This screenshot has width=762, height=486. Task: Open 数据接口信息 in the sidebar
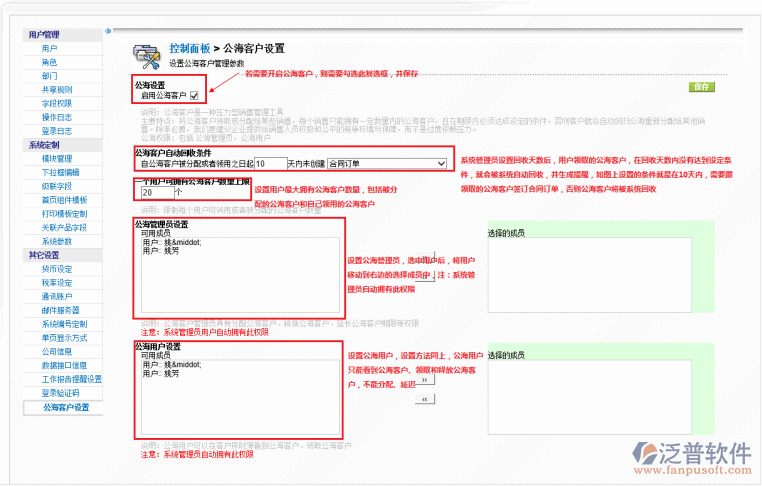65,365
